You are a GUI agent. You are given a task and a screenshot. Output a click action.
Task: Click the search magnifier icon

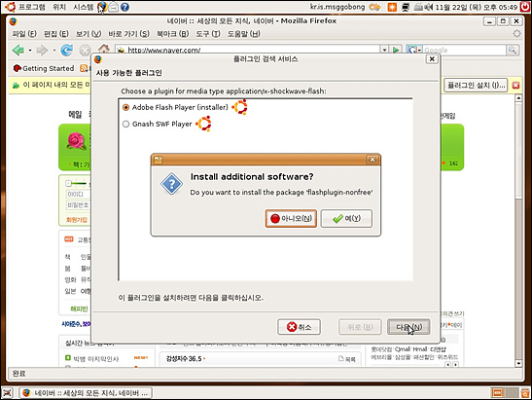coord(513,50)
